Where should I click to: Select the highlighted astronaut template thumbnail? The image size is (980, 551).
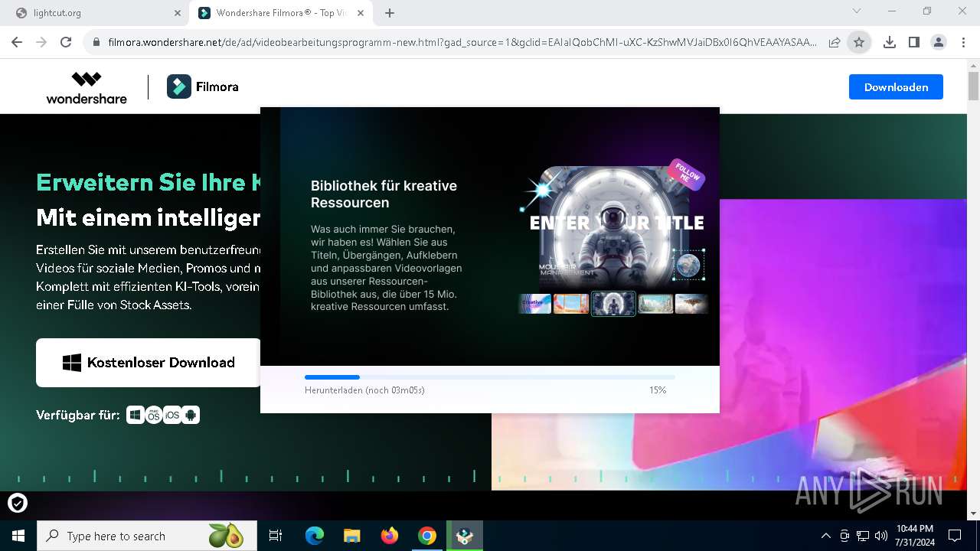(x=613, y=304)
